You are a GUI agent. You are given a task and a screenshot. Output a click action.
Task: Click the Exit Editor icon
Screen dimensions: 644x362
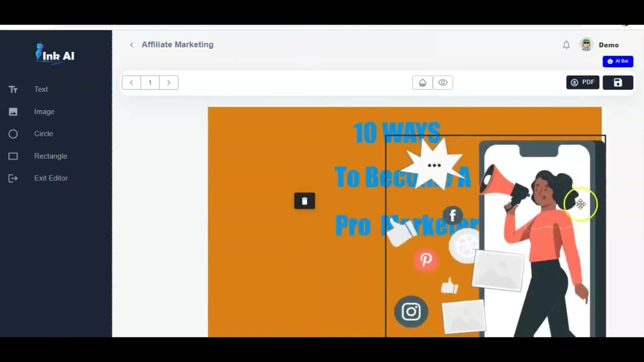coord(13,178)
